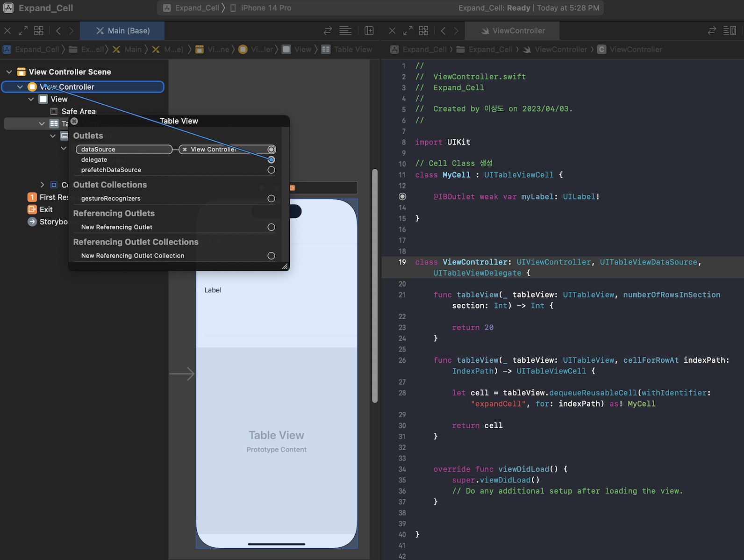Click the swap arrows icon in the storyboard editor

(328, 31)
